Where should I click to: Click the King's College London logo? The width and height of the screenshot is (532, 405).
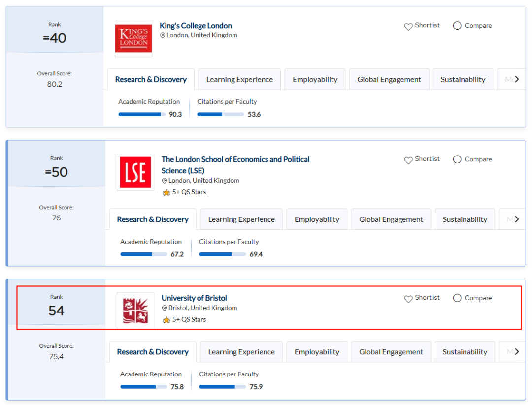[x=133, y=38]
